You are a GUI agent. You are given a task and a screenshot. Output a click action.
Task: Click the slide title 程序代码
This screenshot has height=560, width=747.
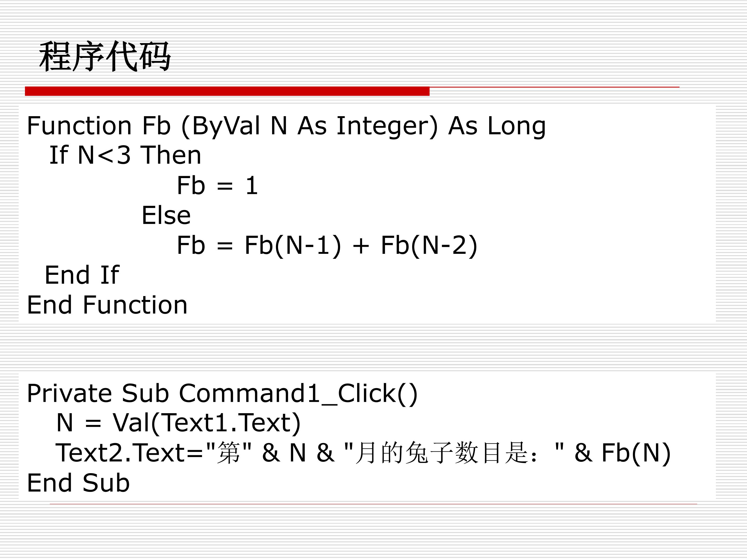pos(105,56)
